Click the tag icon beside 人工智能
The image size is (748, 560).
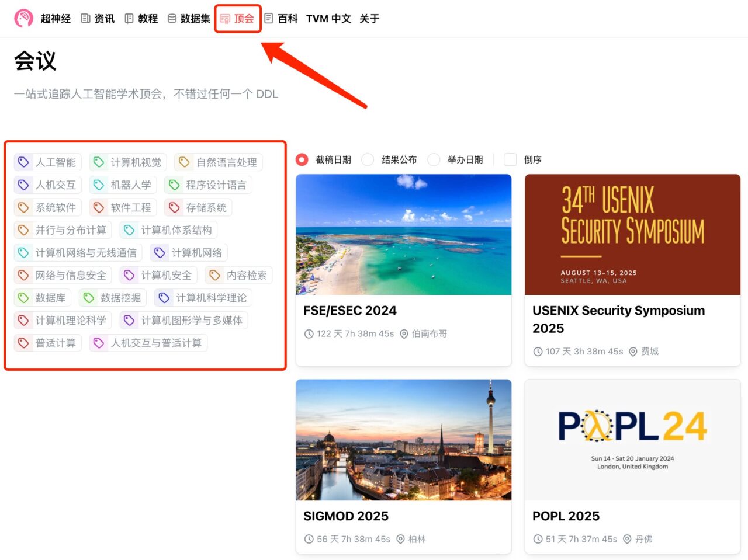(x=23, y=162)
